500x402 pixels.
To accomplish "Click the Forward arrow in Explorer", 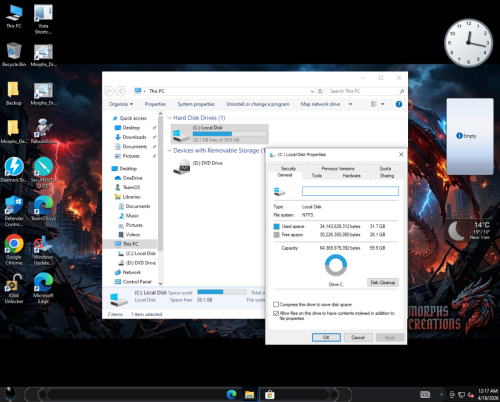I will point(121,91).
